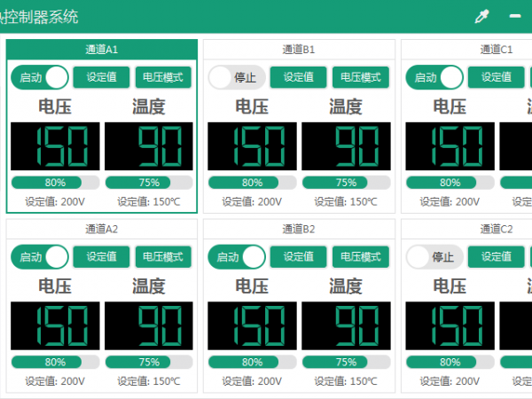Switch off the 启动 toggle in 通道C1
Viewport: 532px width, 399px height.
pos(434,77)
